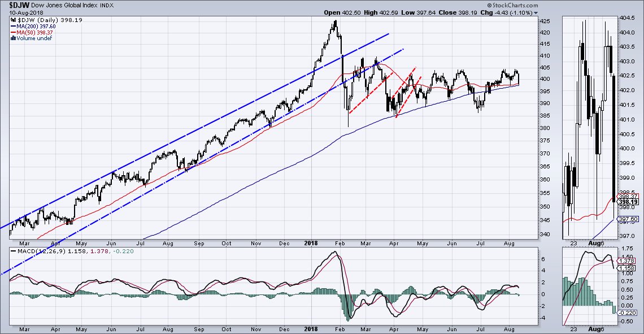Click the Dec label under the price chart
Screen dimensions: 644x334
pos(284,243)
